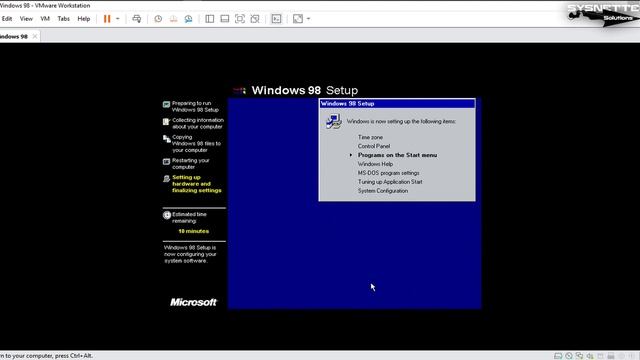Click 'Copying Windows 98 files' step
Screen dimensions: 640x360
click(196, 144)
